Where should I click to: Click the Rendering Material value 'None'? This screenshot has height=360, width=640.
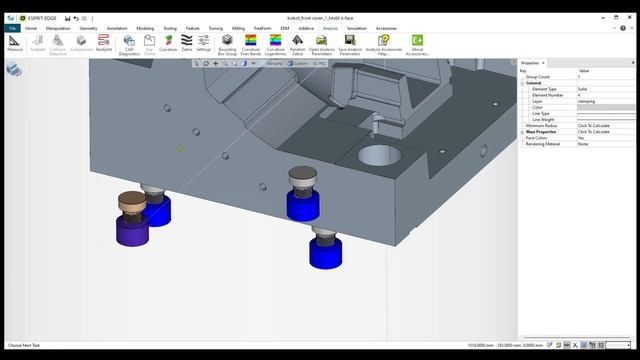pos(583,144)
